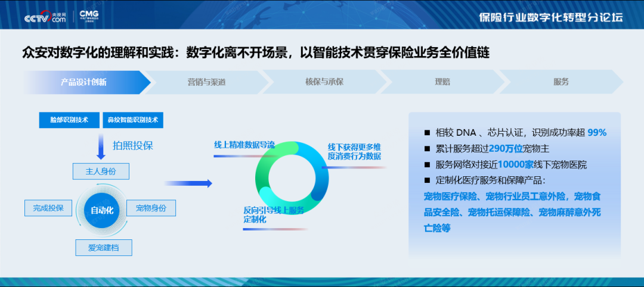Click the 主人身份 box
This screenshot has width=644, height=287.
pos(101,171)
